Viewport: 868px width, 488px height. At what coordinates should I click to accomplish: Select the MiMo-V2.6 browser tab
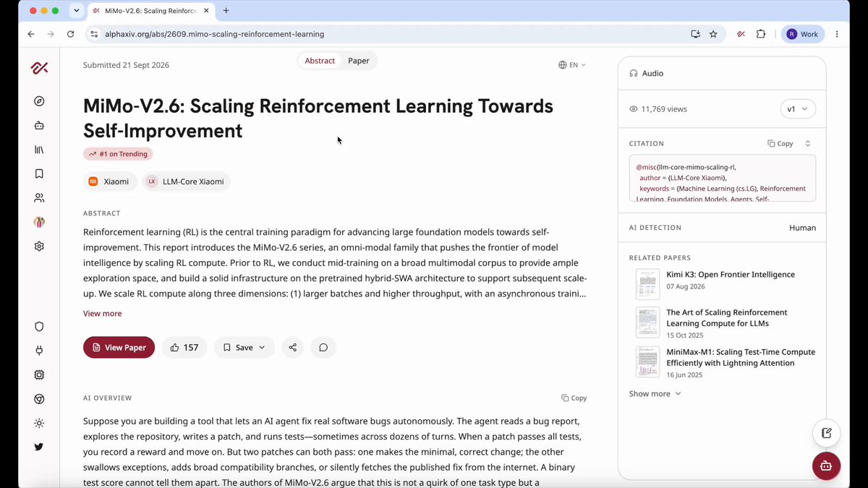151,11
